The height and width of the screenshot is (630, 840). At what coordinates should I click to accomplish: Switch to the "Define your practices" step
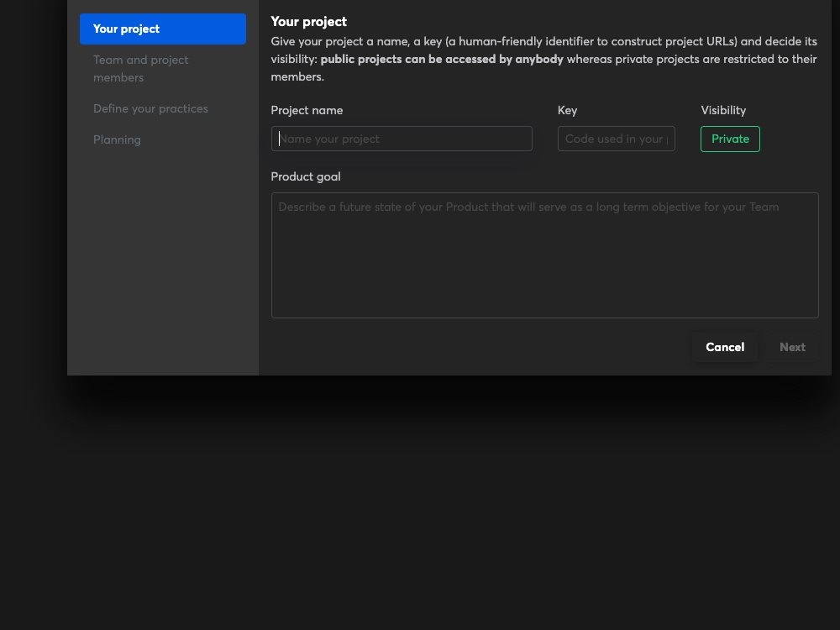pos(150,108)
